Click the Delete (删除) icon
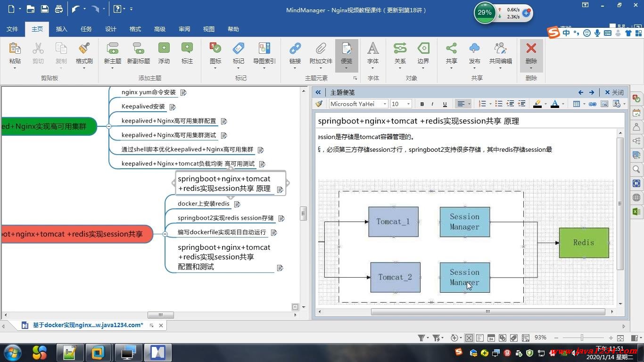Viewport: 644px width, 362px height. [531, 49]
